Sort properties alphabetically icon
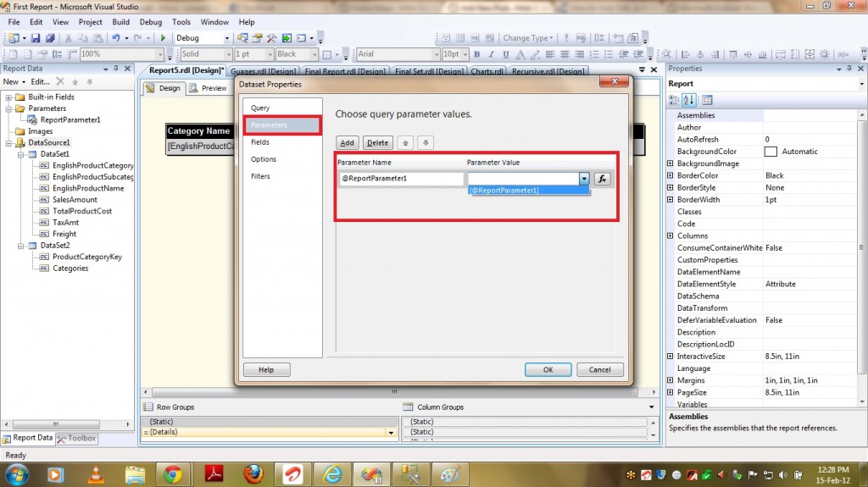Viewport: 868px width, 487px height. 690,100
